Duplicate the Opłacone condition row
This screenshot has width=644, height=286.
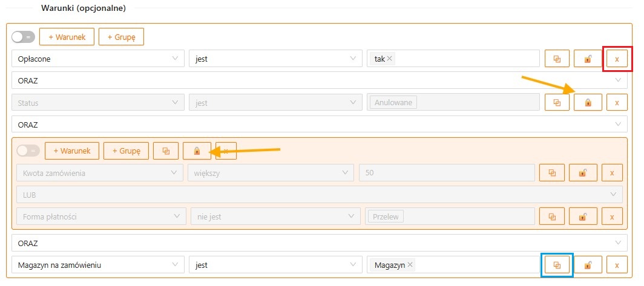click(557, 59)
